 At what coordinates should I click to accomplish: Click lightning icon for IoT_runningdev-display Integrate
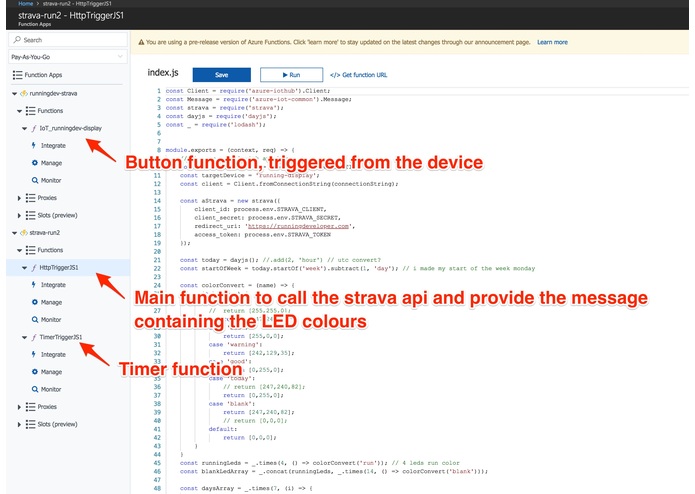tap(34, 145)
